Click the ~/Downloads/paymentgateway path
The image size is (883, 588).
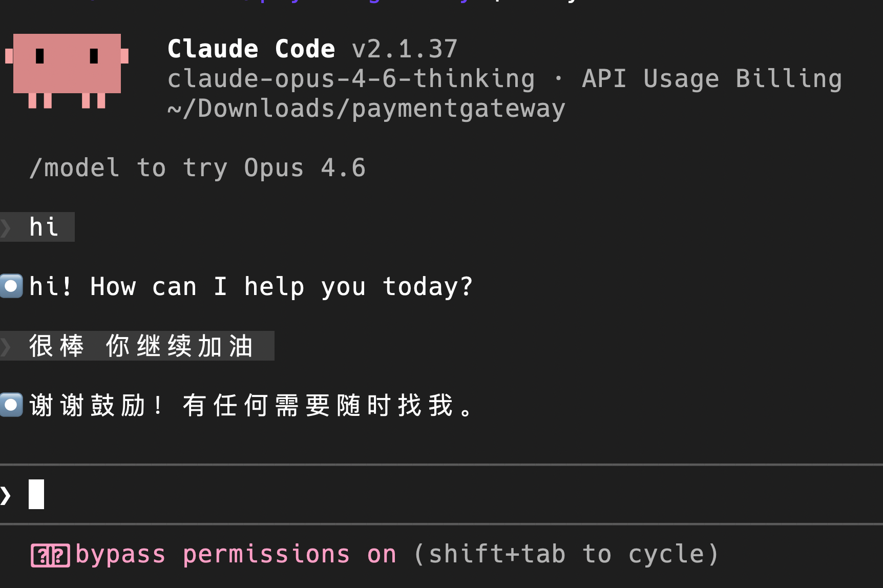[x=366, y=109]
